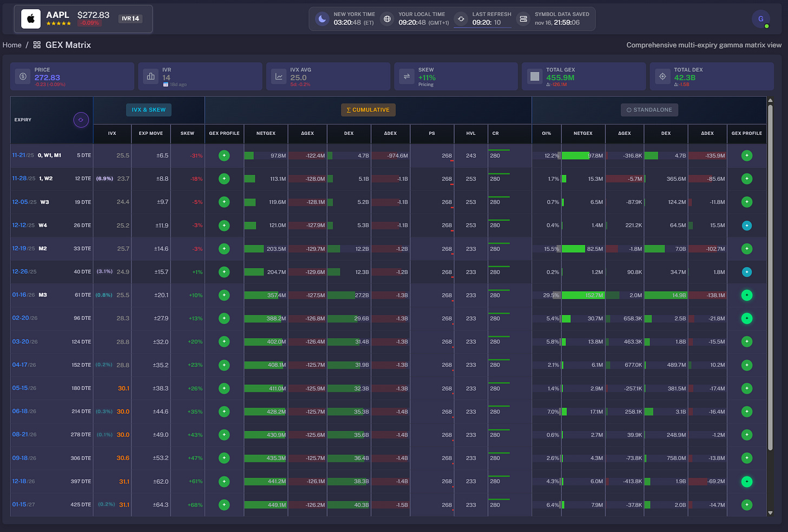Click the IVX value 30.1 for 05-15
Image resolution: width=788 pixels, height=532 pixels.
(123, 389)
